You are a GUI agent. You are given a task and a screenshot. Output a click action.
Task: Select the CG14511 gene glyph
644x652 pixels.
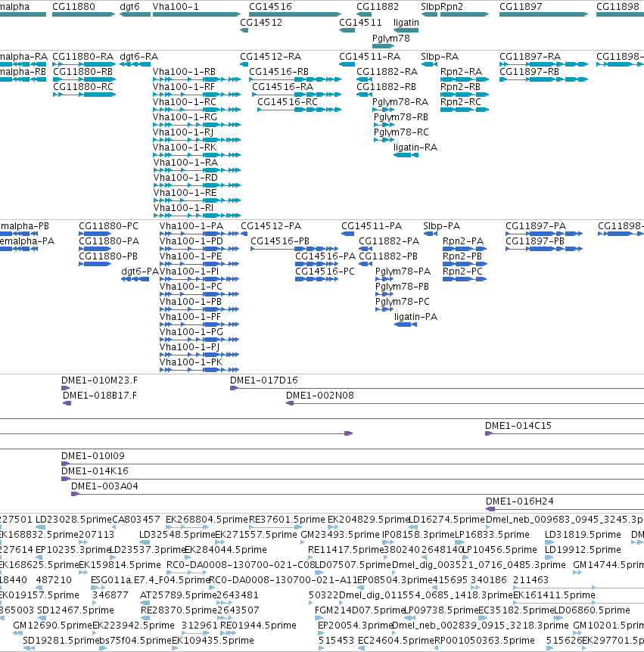347,30
